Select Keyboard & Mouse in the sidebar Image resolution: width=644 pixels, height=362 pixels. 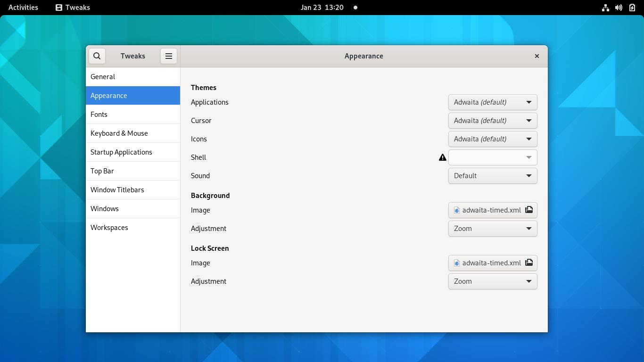click(119, 133)
